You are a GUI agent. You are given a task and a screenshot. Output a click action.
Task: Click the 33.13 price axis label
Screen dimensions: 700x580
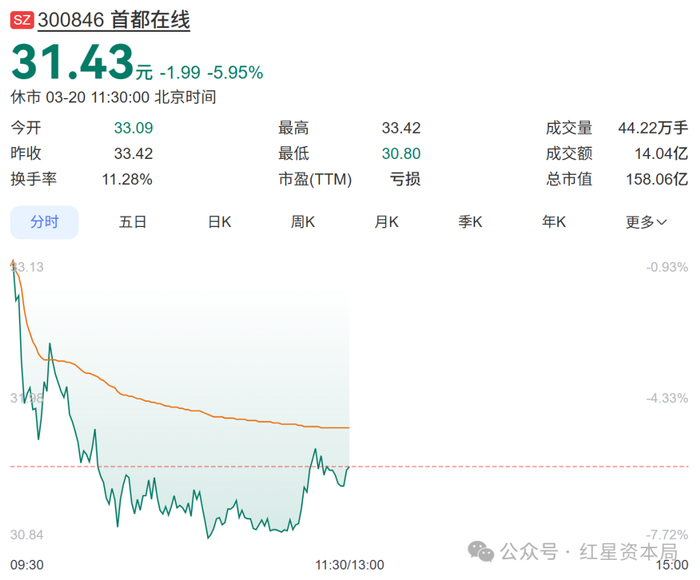27,267
